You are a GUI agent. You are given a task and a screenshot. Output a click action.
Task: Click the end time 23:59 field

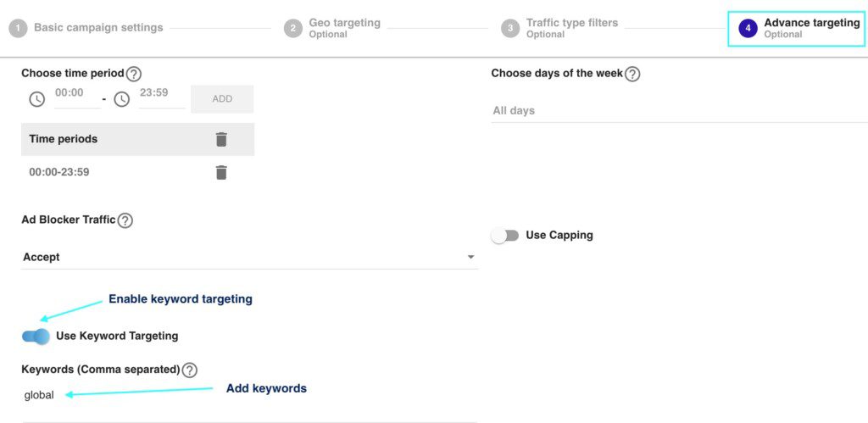point(161,95)
